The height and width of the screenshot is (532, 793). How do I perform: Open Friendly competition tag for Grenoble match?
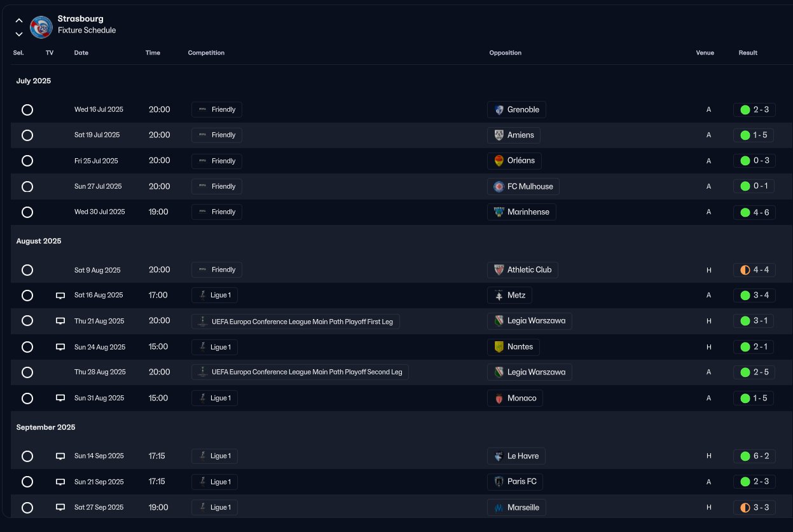pyautogui.click(x=217, y=110)
